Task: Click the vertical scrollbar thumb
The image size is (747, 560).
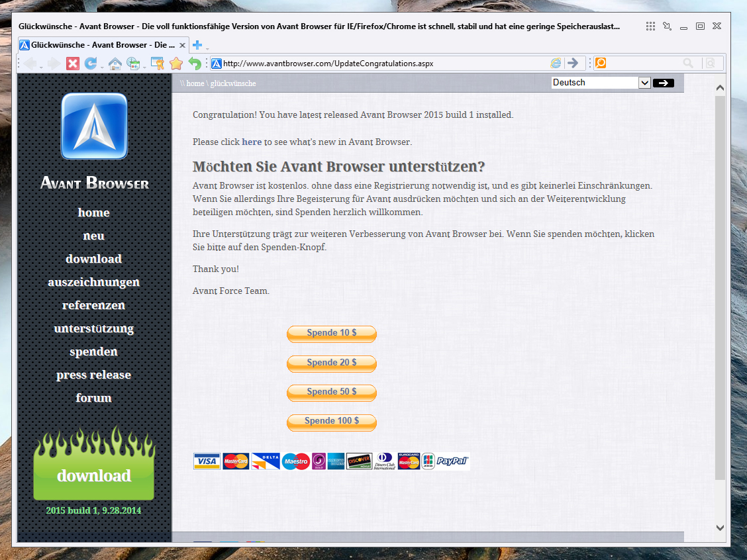Action: click(720, 288)
